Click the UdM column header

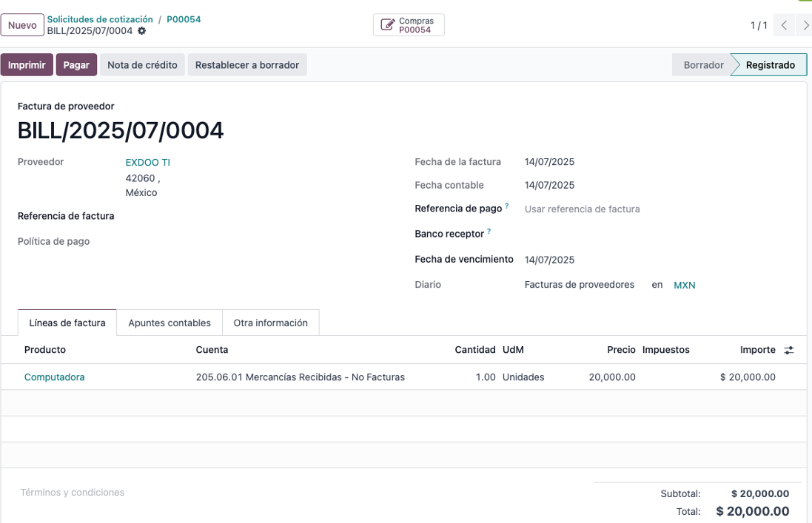point(513,350)
